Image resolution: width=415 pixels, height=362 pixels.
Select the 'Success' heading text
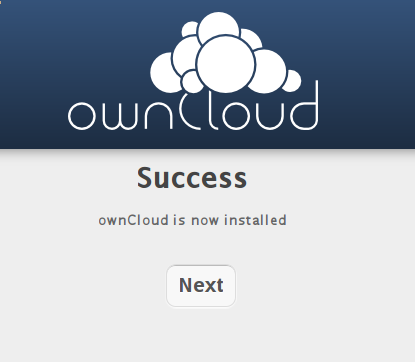192,178
